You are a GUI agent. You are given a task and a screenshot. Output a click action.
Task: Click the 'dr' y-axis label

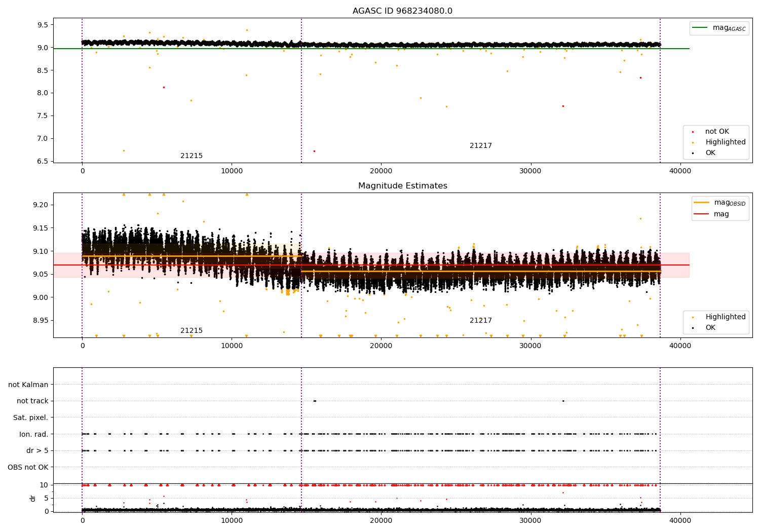click(33, 498)
